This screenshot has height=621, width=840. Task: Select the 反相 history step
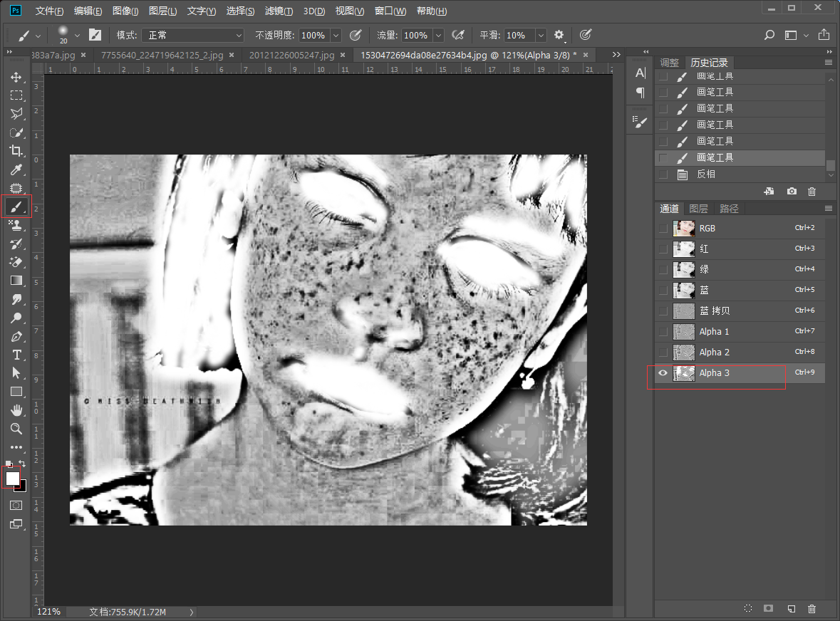click(706, 174)
